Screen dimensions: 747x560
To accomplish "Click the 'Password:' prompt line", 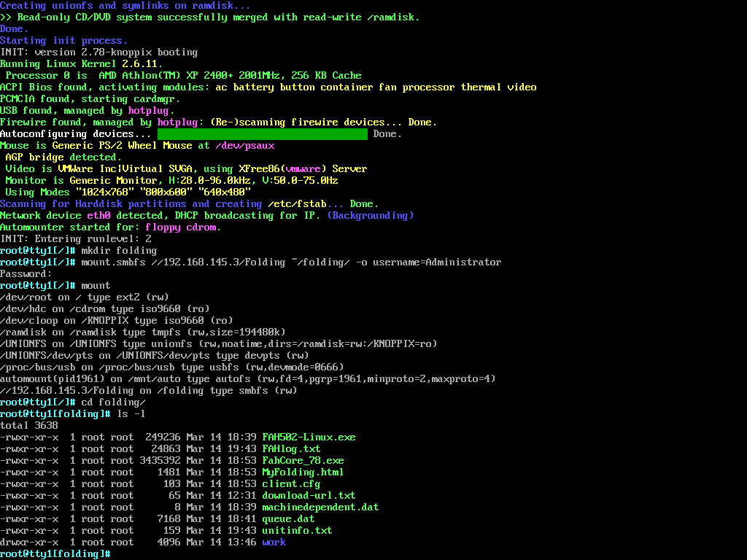I will pos(26,274).
